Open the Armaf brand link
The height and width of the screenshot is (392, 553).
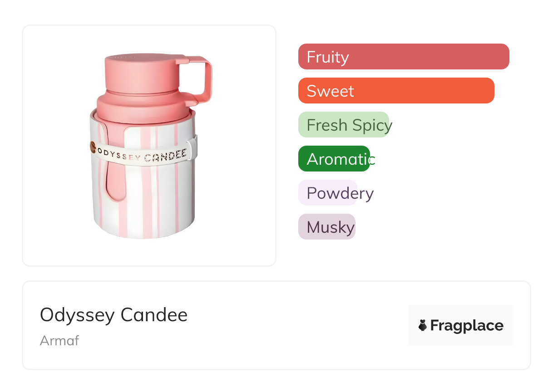[x=59, y=340]
